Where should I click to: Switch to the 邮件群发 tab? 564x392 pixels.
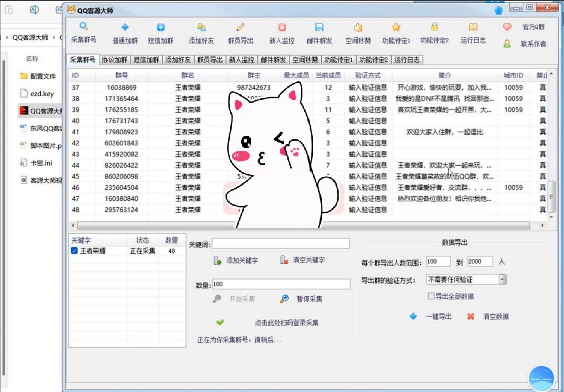[273, 60]
